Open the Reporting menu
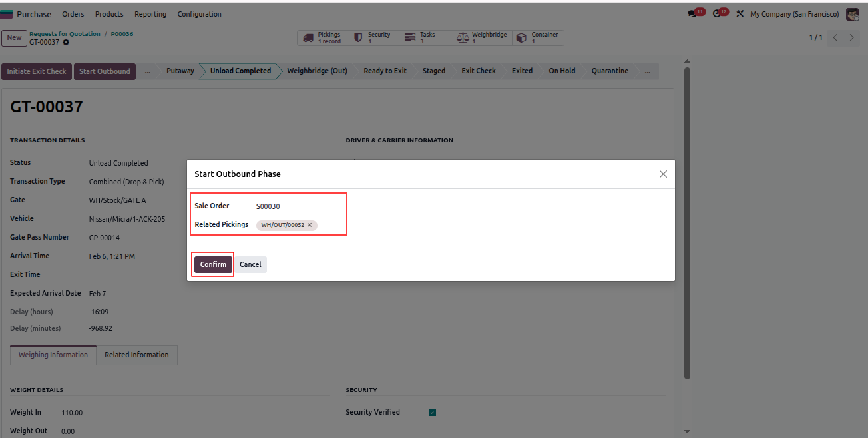 click(x=150, y=14)
